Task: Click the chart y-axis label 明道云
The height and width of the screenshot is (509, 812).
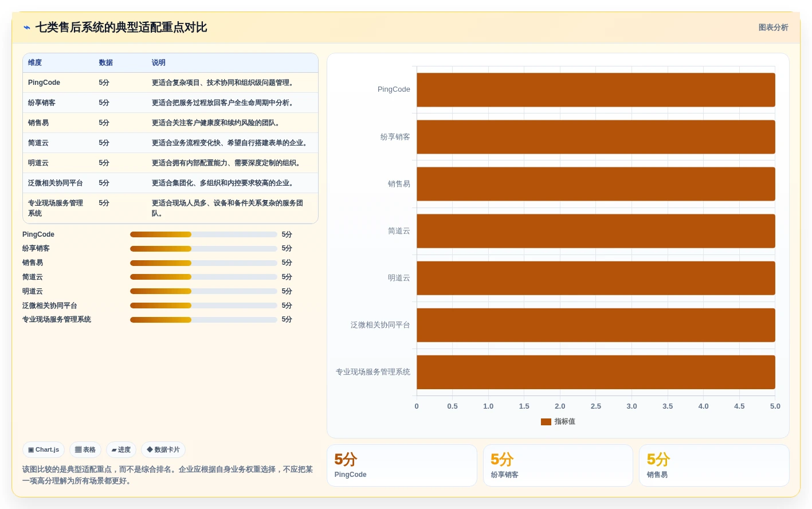Action: click(399, 278)
